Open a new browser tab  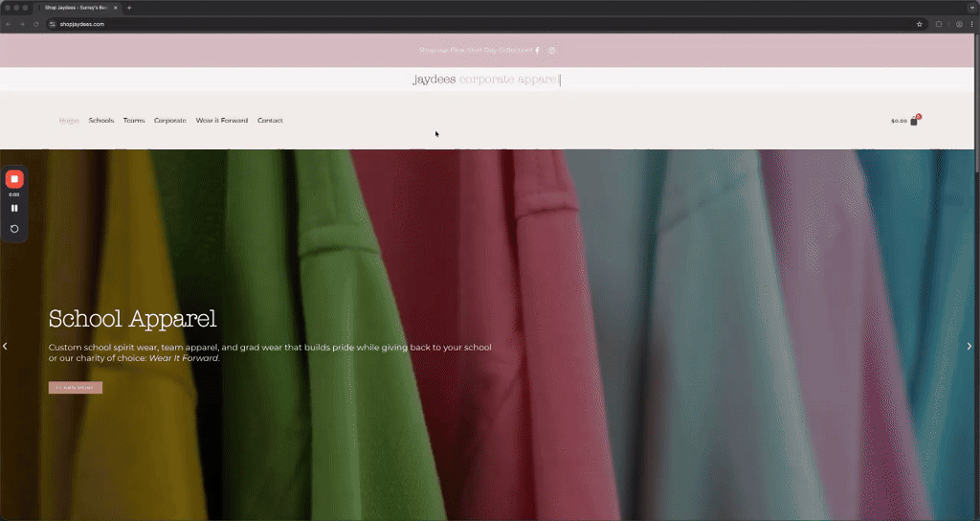coord(129,8)
